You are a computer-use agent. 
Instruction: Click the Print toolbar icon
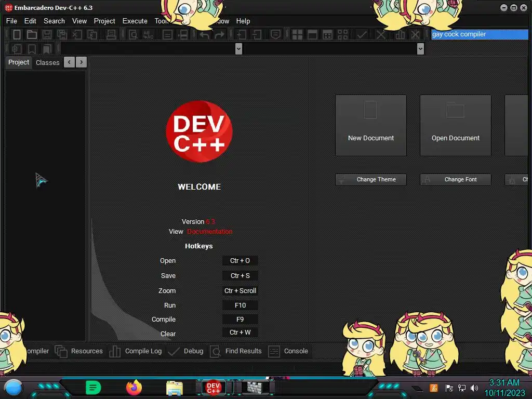coord(111,35)
